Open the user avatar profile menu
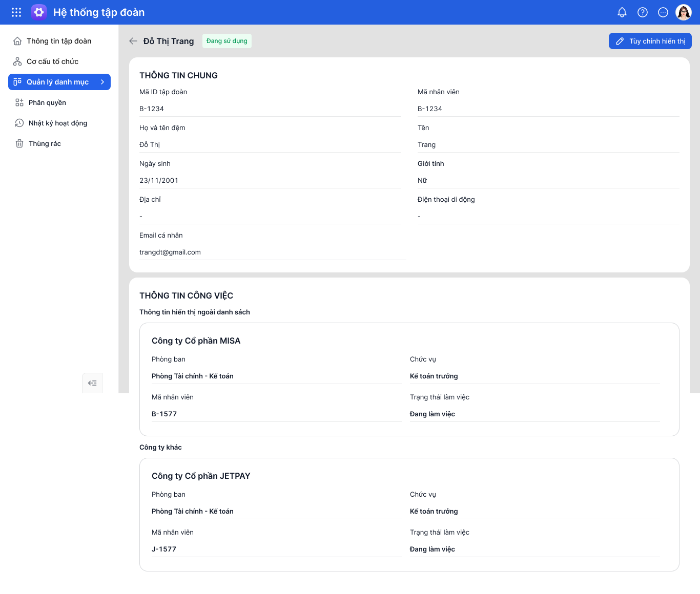 (684, 12)
